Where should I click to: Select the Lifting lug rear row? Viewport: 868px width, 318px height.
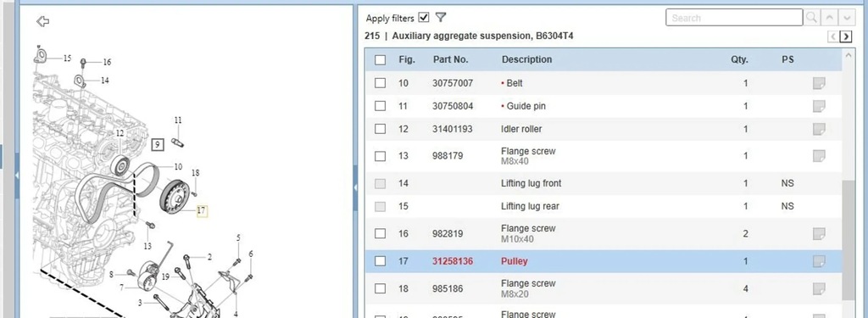[x=603, y=206]
